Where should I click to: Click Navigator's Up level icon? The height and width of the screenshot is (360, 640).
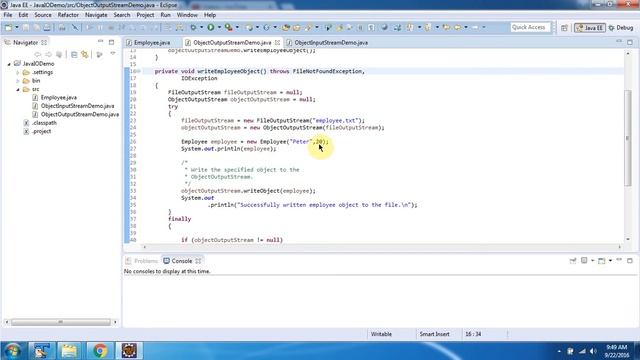point(59,54)
